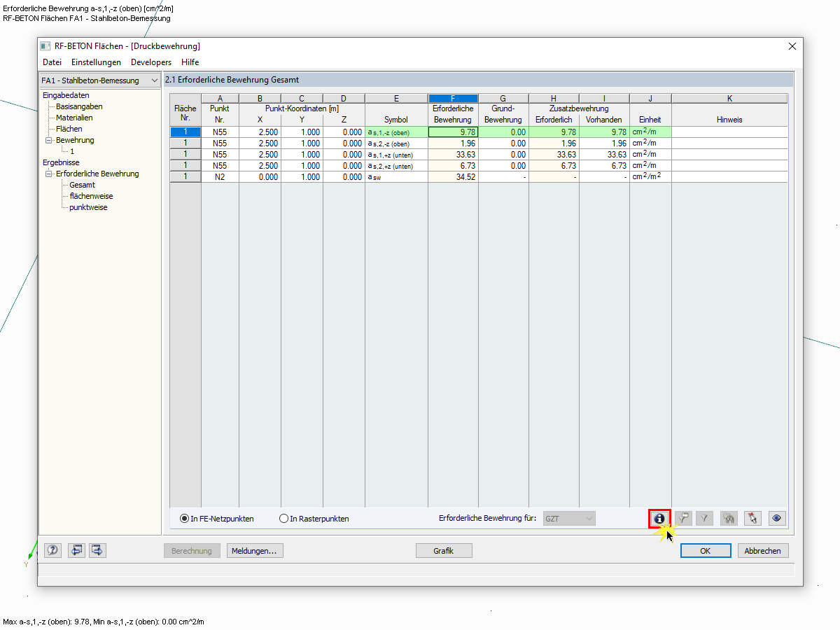Activate the funnel filter icon
The image size is (840, 630).
704,518
